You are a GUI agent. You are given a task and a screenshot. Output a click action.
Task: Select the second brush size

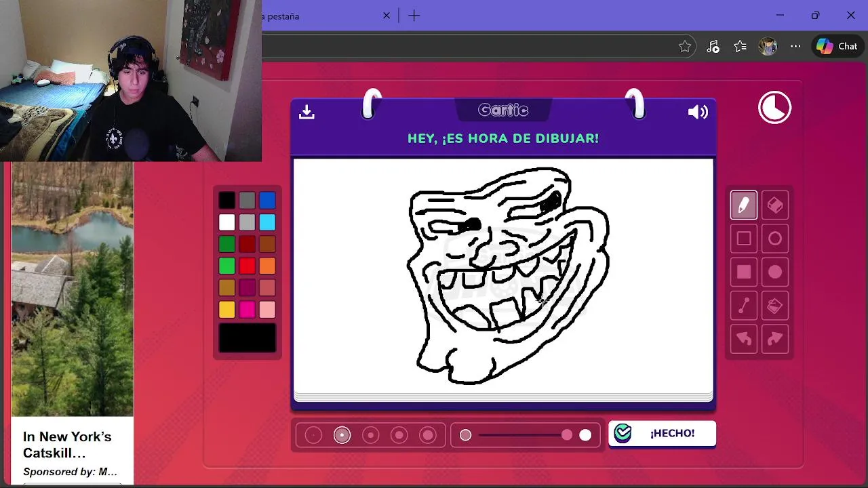(x=342, y=435)
